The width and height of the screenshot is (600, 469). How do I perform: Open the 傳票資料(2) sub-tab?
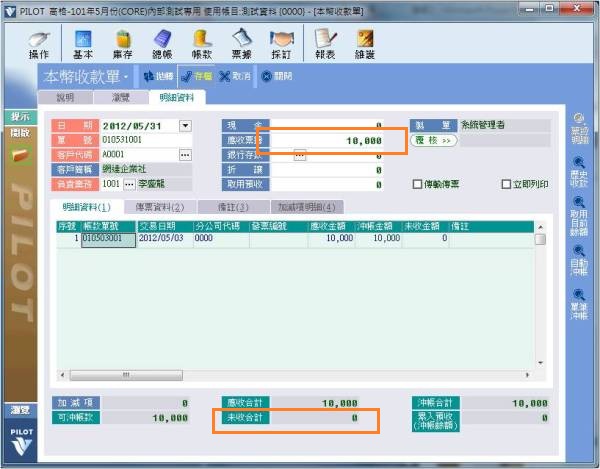point(160,207)
